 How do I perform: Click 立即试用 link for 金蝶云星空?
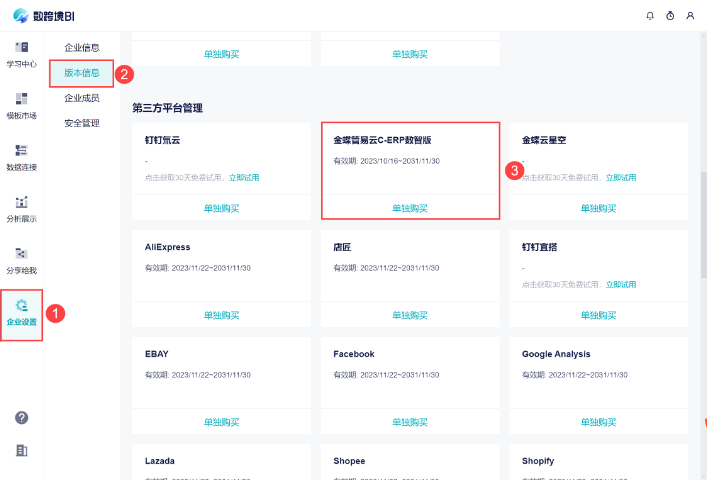pyautogui.click(x=621, y=177)
